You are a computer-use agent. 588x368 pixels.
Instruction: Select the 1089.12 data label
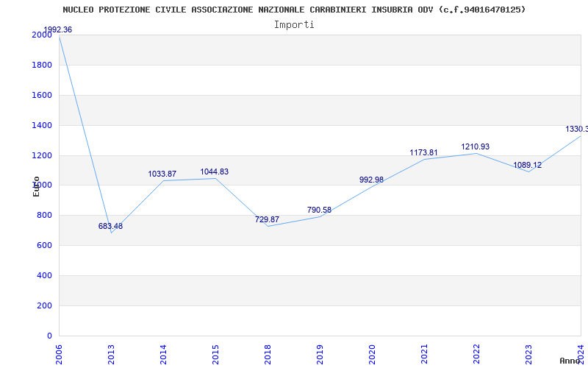(527, 165)
